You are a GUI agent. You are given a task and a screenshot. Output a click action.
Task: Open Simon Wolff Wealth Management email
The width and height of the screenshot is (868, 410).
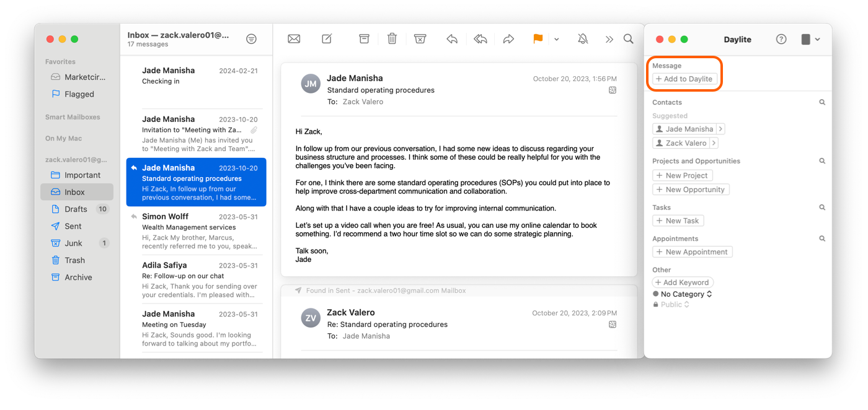[196, 231]
